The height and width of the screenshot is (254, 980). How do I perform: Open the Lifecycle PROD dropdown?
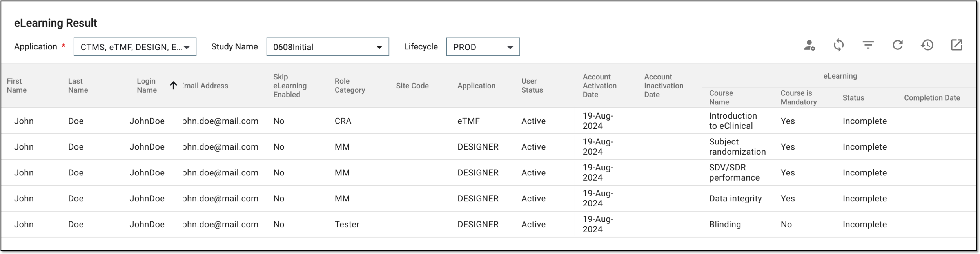coord(483,47)
